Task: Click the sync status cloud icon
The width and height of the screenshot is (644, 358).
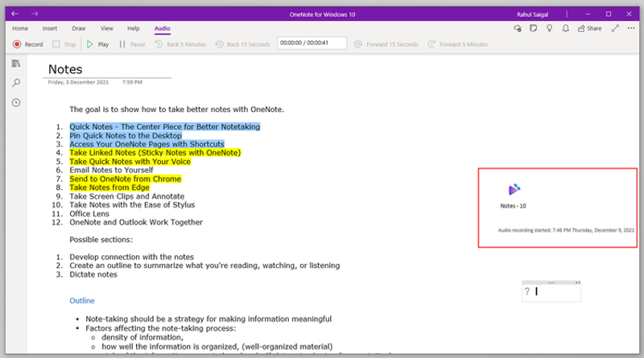Action: pos(518,28)
